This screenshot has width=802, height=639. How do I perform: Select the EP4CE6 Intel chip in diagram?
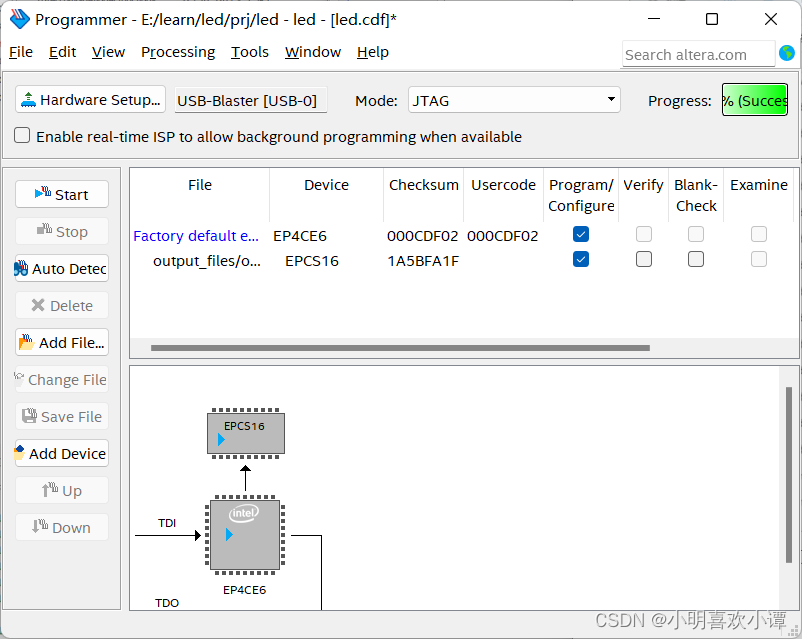click(x=245, y=535)
